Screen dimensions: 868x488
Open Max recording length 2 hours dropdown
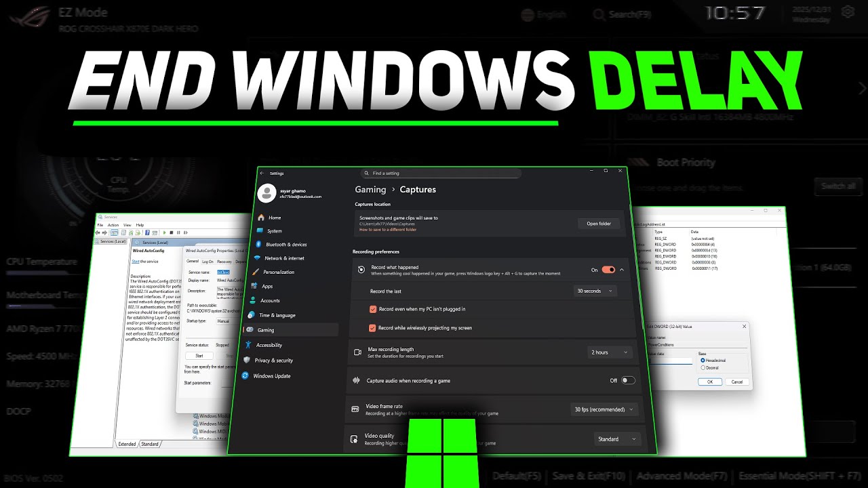[610, 352]
